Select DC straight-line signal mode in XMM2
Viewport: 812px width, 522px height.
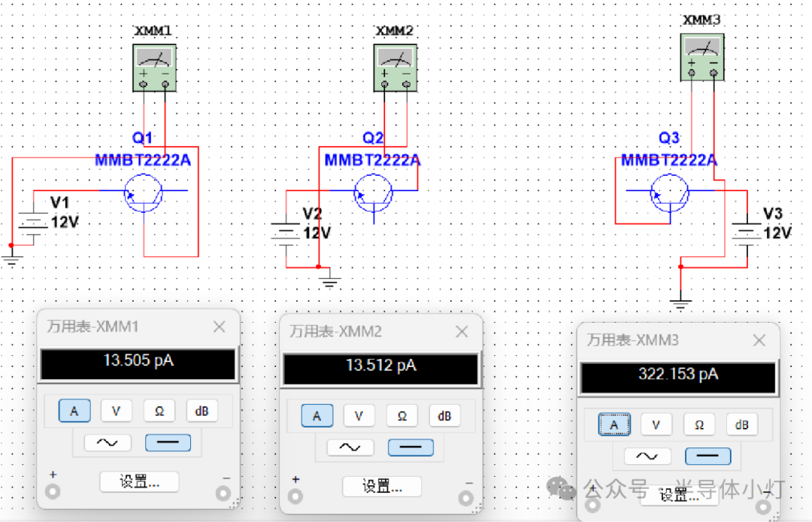click(411, 448)
